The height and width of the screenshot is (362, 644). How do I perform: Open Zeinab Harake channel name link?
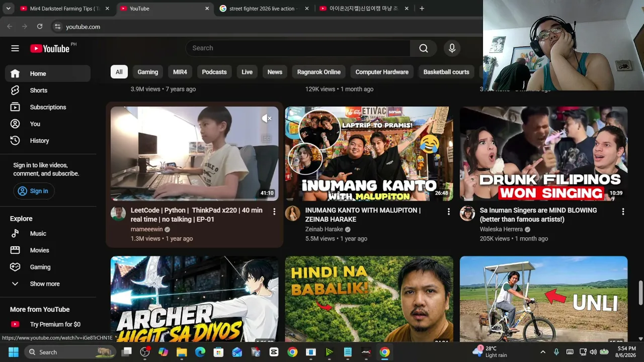[x=324, y=229]
